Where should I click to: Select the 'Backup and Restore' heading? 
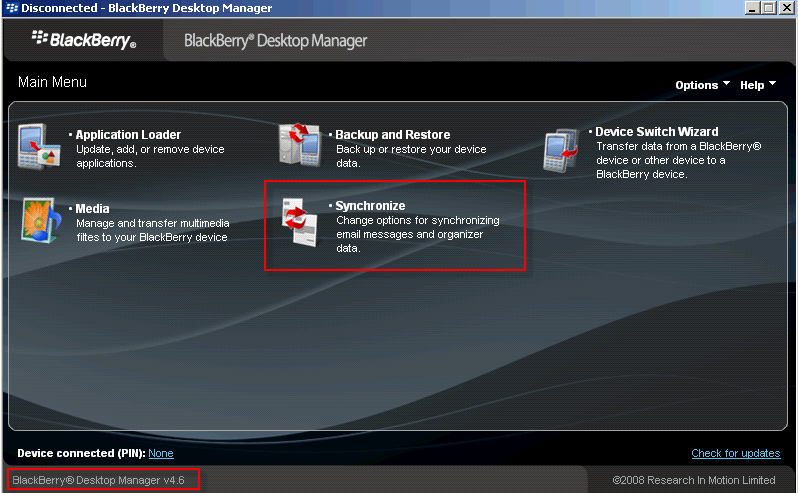(392, 135)
